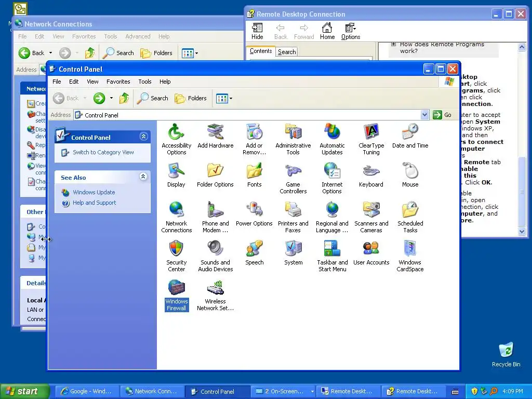Click the Go button beside address bar
Viewport: 532px width, 399px height.
pyautogui.click(x=443, y=115)
